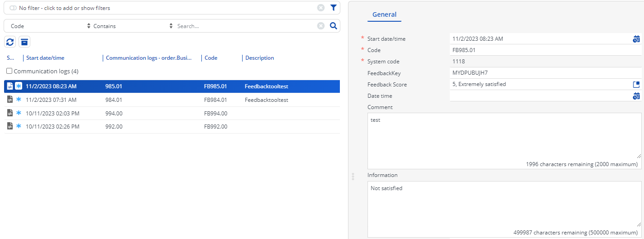Viewport: 644px width, 239px height.
Task: Open the Contains operator dropdown
Action: tap(133, 26)
